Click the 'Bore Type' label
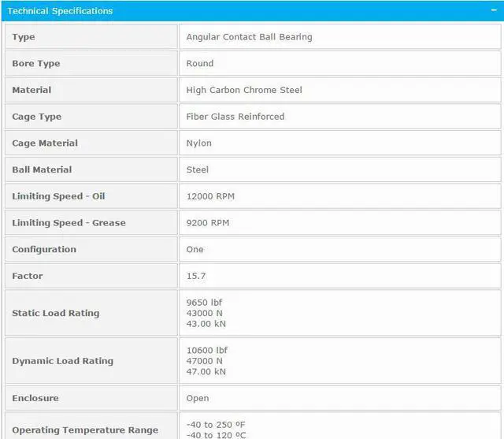 pos(36,63)
